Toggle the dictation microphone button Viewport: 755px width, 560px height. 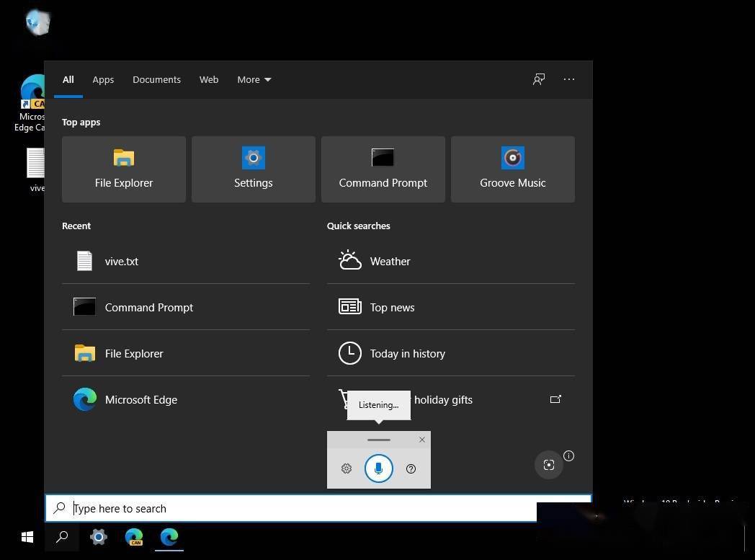pos(378,468)
